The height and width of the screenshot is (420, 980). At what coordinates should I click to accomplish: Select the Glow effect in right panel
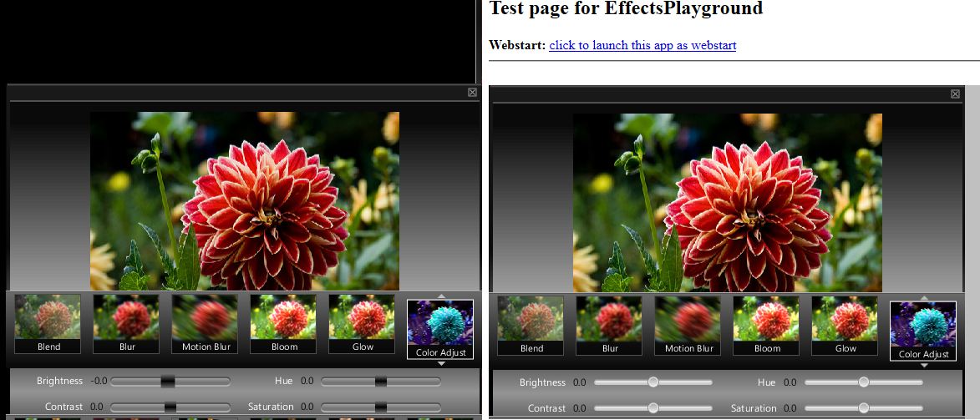pos(845,324)
